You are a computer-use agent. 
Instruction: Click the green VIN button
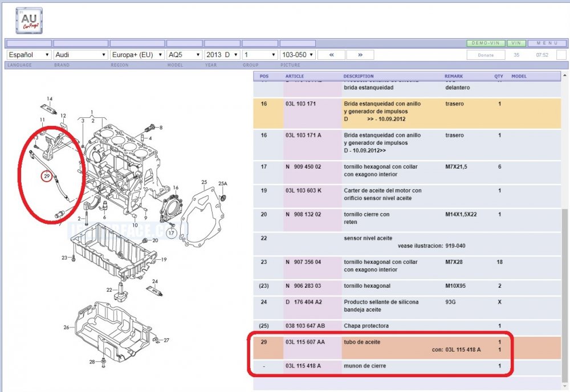pyautogui.click(x=516, y=43)
